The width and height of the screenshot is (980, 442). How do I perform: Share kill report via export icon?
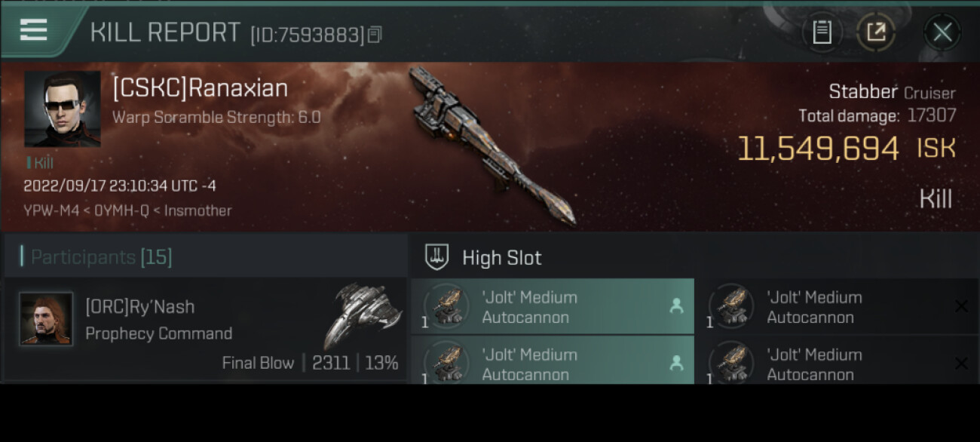[x=875, y=32]
